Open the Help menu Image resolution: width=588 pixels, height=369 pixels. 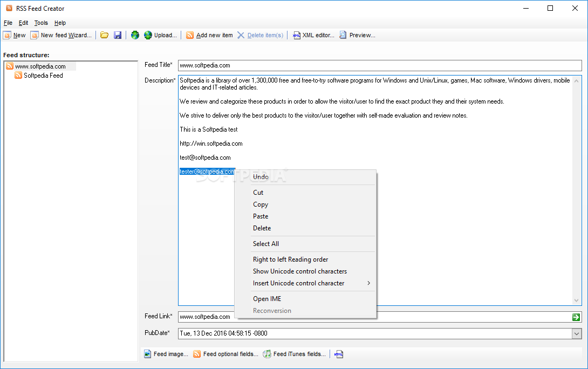[60, 23]
